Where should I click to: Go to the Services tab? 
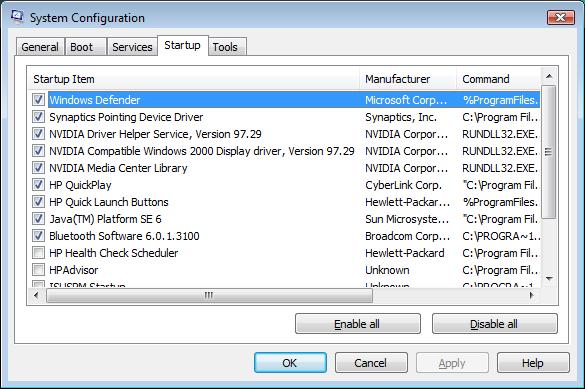pos(132,47)
